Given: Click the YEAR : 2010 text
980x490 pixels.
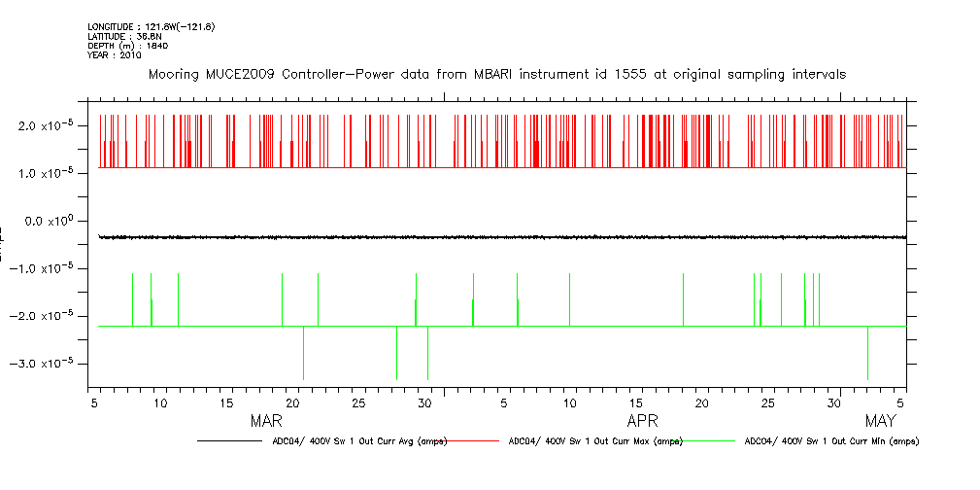Looking at the screenshot, I should tap(114, 54).
